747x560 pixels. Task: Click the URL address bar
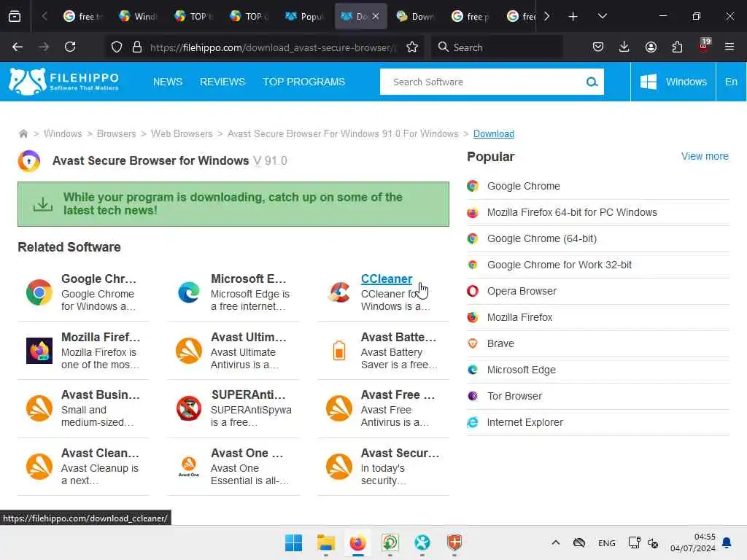tap(273, 47)
